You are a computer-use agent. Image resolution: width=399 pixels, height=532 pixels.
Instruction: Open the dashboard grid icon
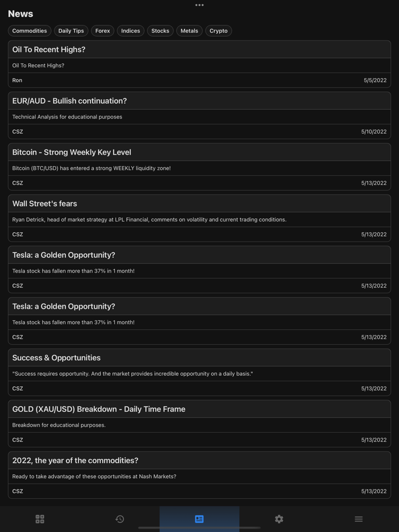39,519
